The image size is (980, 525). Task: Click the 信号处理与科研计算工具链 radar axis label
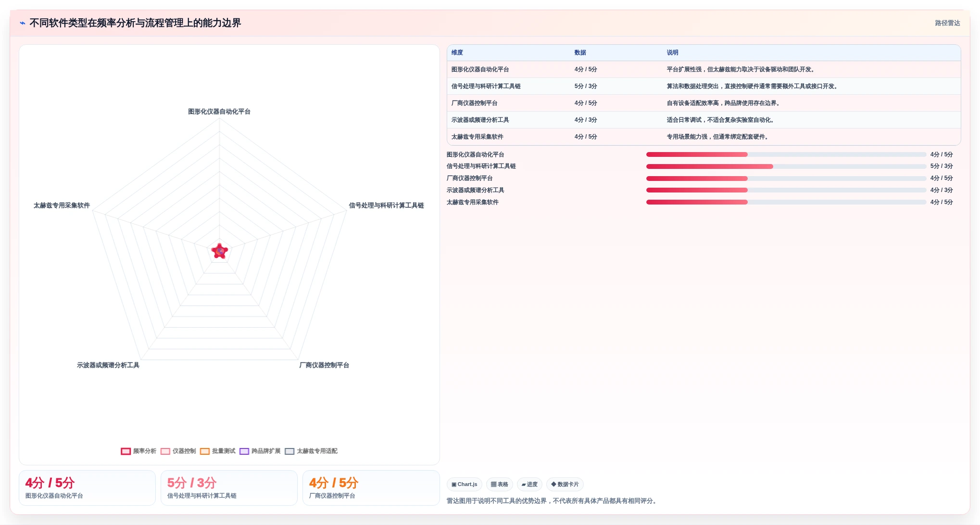coord(386,205)
